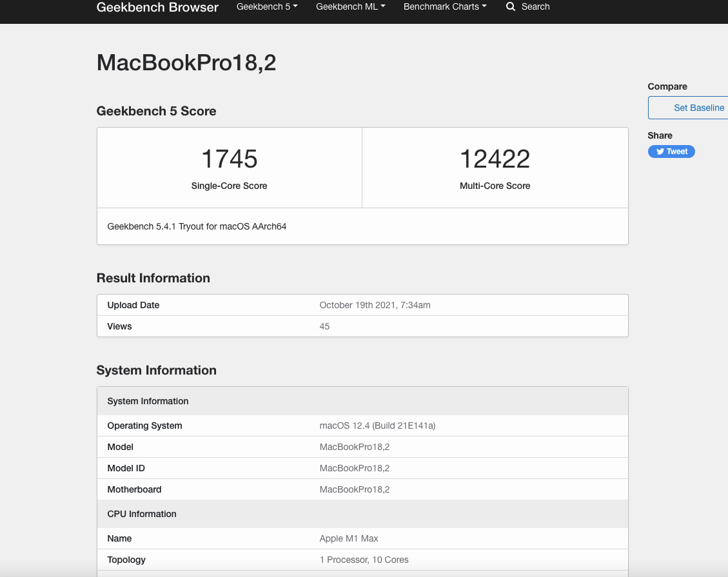
Task: Select the Multi-Core Score label
Action: 495,186
